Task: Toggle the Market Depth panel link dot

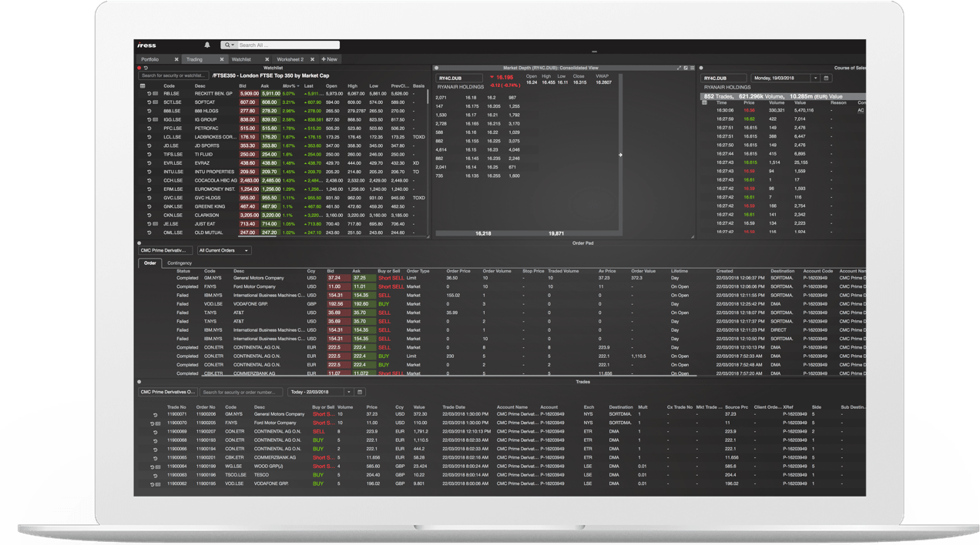Action: coord(437,68)
